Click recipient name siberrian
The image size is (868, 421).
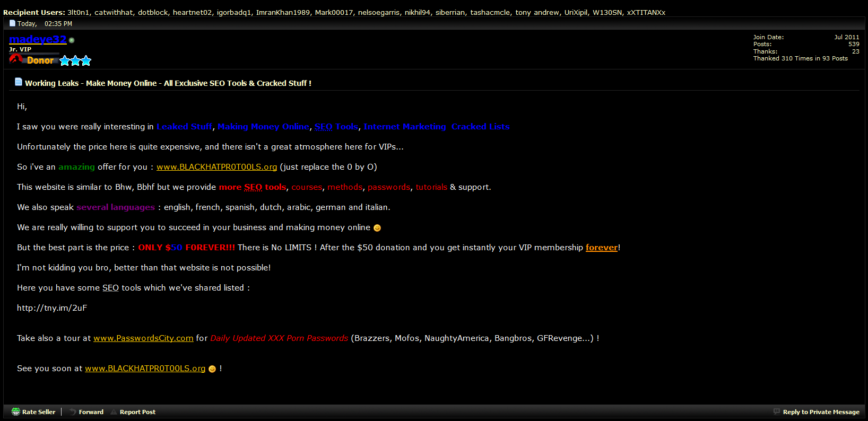[x=450, y=12]
